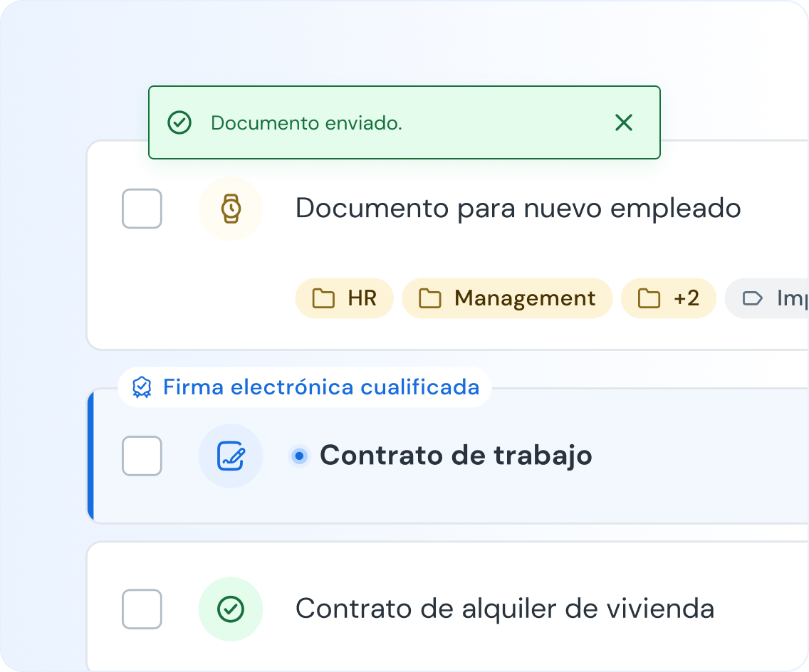Dismiss the 'Documento enviado' notification
The height and width of the screenshot is (672, 809).
pyautogui.click(x=623, y=123)
